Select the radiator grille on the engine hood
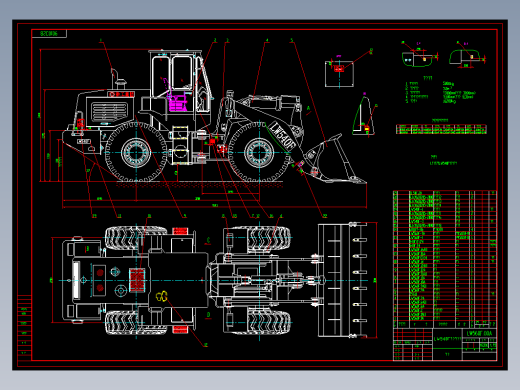Viewport: 520px width, 390px height. 109,112
